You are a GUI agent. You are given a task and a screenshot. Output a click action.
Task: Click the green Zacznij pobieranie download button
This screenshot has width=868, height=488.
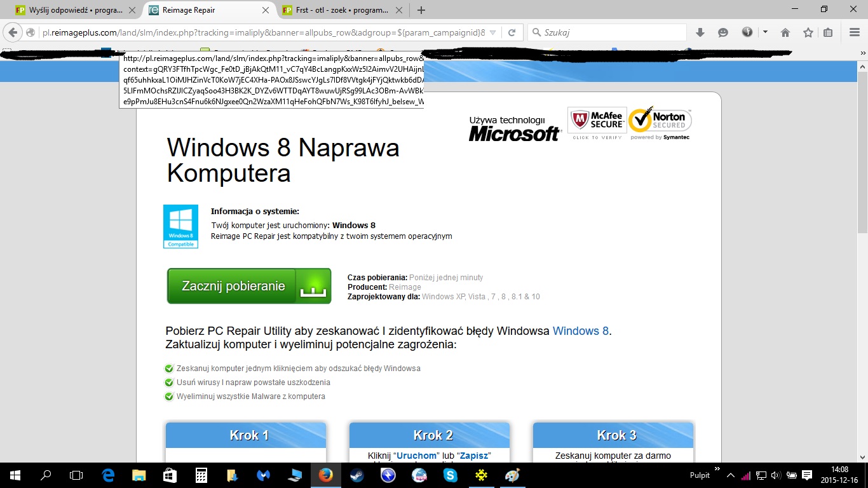click(248, 286)
